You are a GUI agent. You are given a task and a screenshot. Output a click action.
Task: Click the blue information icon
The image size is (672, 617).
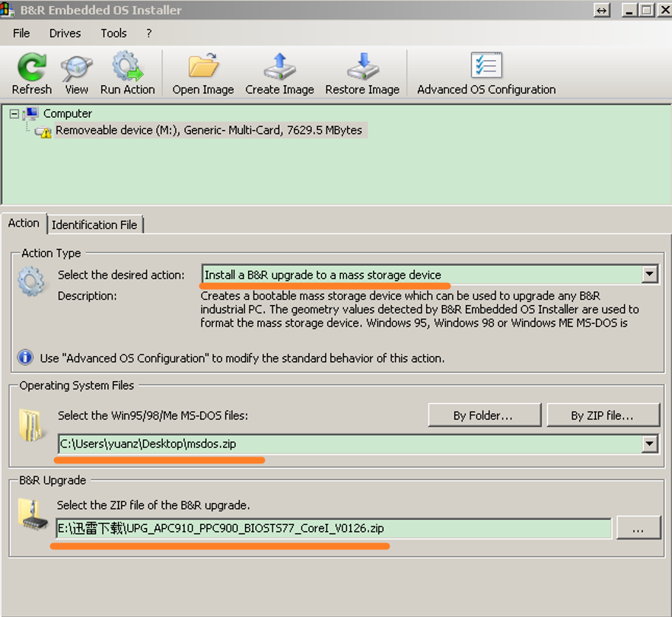(25, 357)
